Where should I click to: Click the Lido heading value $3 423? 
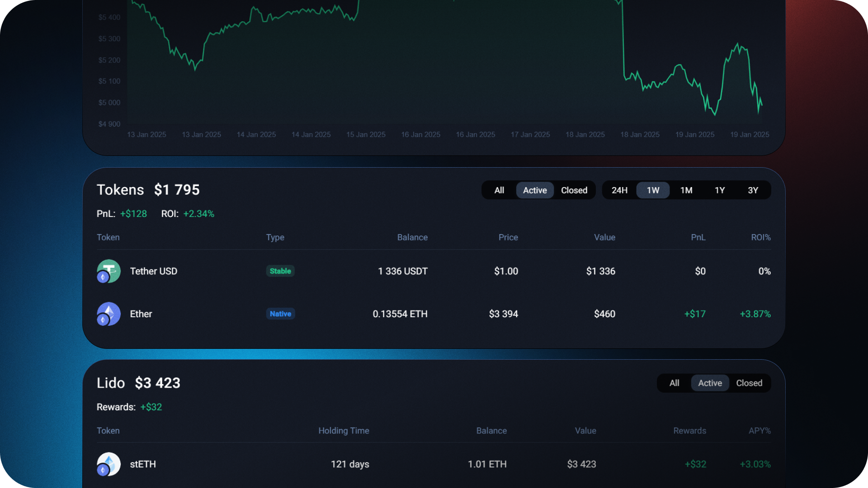tap(157, 383)
